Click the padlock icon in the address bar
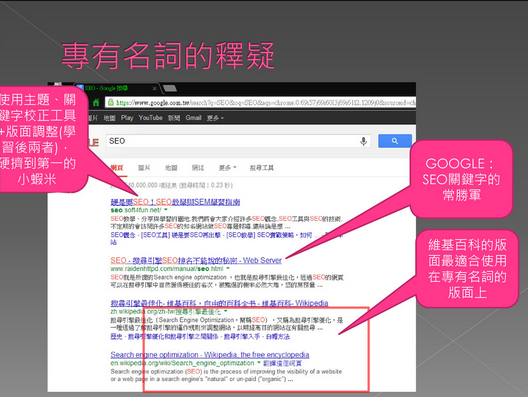The width and height of the screenshot is (528, 397). pos(111,102)
